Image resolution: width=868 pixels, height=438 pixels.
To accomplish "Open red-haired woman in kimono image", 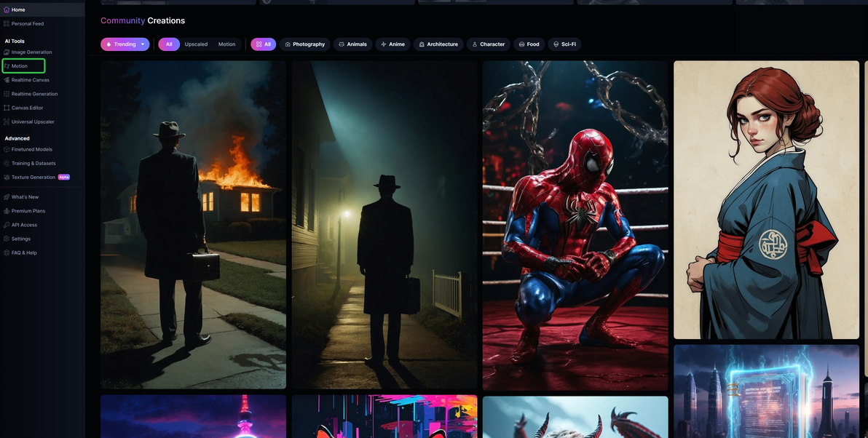I will (766, 199).
